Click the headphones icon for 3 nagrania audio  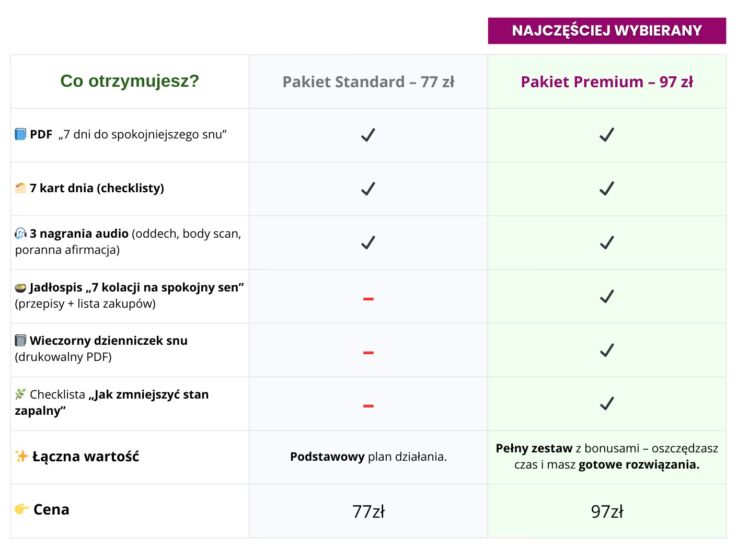click(20, 234)
